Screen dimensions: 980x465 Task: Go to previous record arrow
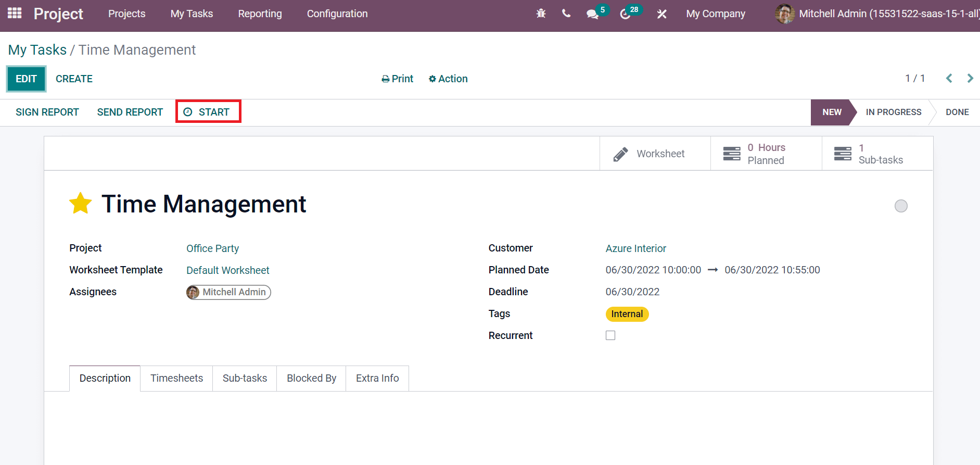(x=949, y=78)
